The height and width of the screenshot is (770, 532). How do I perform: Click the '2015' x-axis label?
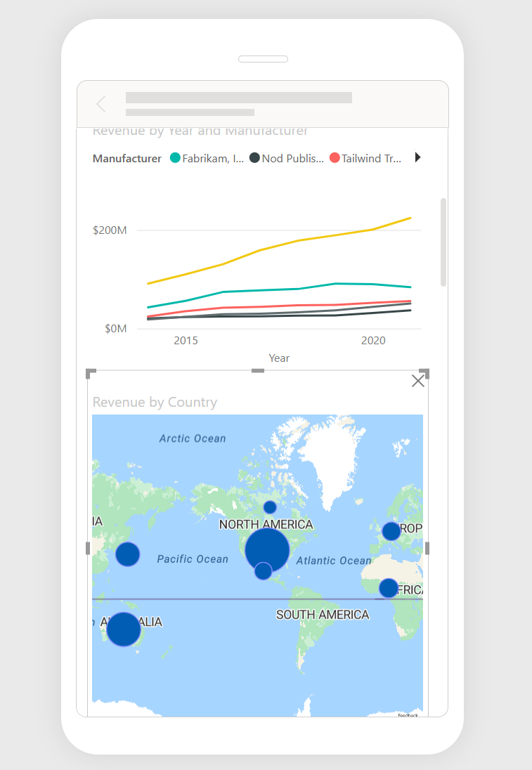(x=186, y=341)
